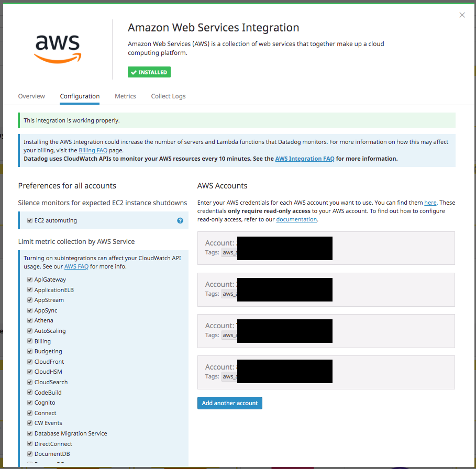476x469 pixels.
Task: Open the AWS Integration FAQ link
Action: point(304,159)
